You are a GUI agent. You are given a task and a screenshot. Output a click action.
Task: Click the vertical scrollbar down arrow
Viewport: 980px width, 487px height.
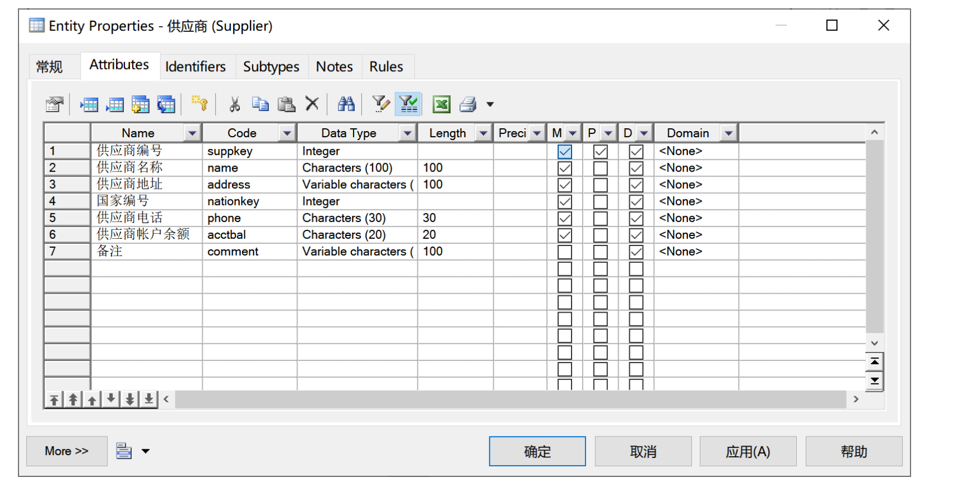875,343
